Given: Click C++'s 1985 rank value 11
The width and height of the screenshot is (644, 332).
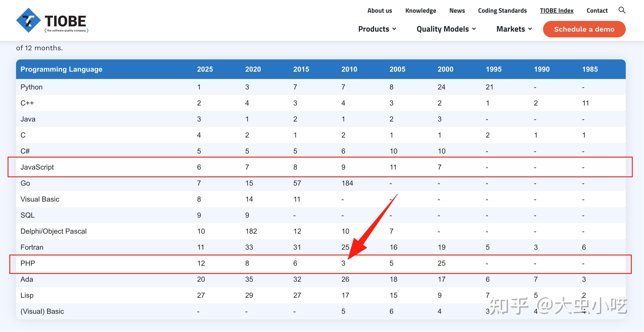Looking at the screenshot, I should [x=585, y=103].
